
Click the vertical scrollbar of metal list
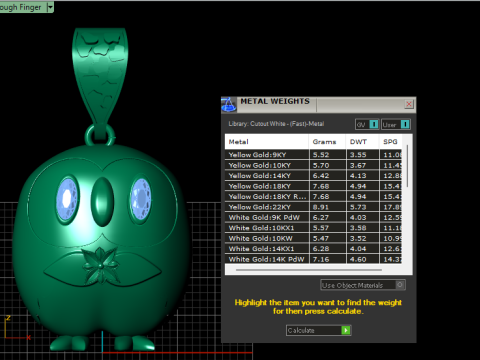[407, 166]
